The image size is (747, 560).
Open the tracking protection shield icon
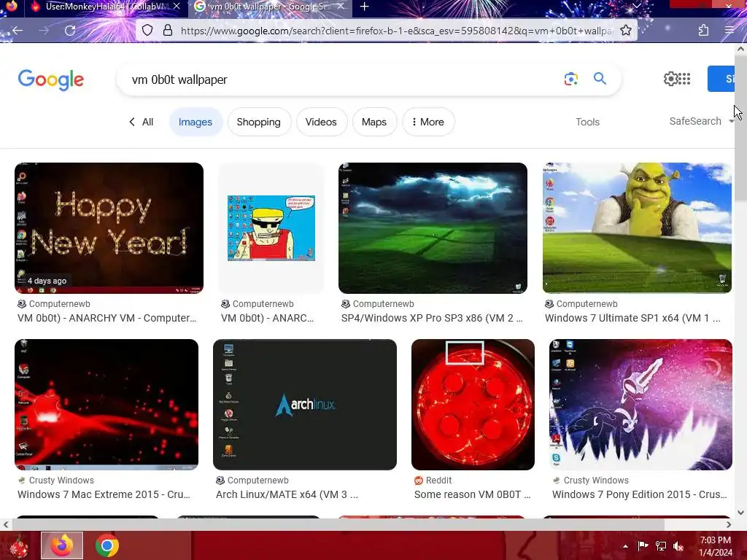pyautogui.click(x=147, y=31)
